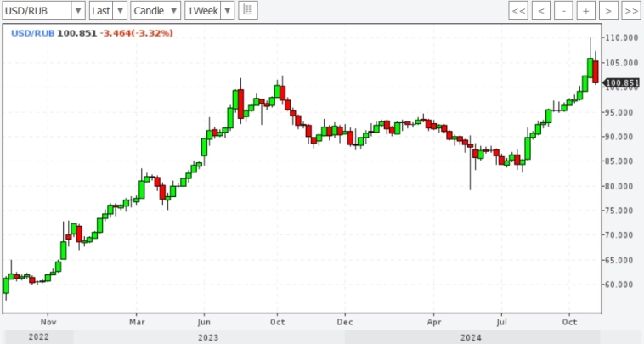Click the current price marker 100.851 on axis
This screenshot has height=344, width=644.
(x=622, y=83)
